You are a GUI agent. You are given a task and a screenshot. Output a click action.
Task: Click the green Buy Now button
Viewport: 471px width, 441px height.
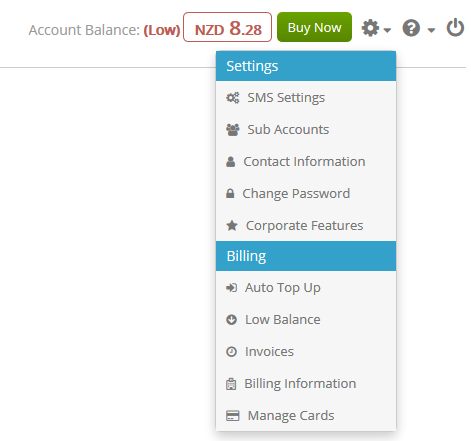314,27
